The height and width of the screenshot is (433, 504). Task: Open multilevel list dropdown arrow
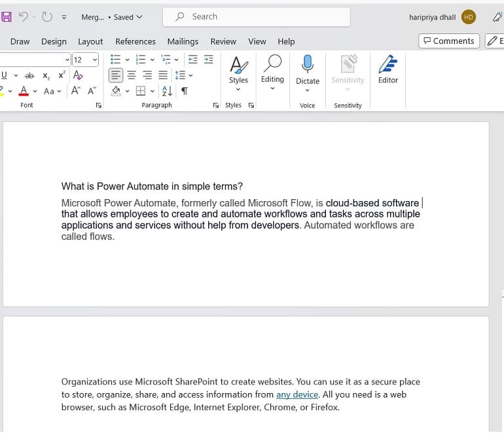point(176,60)
